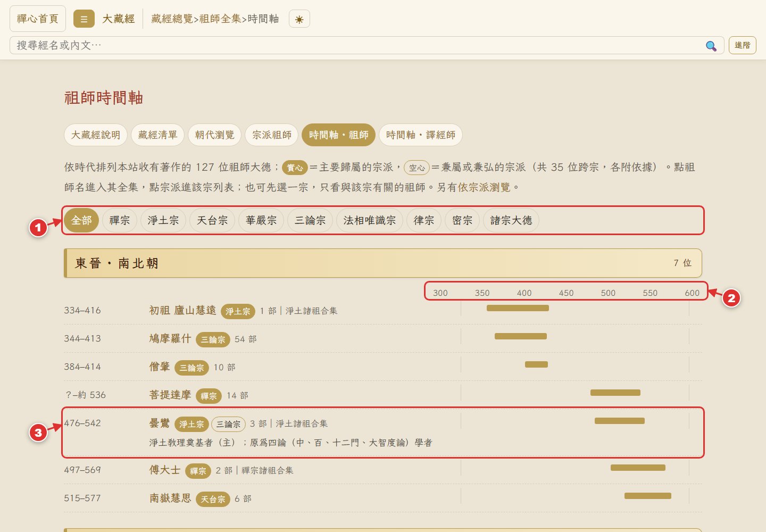
Task: Click outlined 三論宗 badge beside 曇鸞
Action: (228, 424)
